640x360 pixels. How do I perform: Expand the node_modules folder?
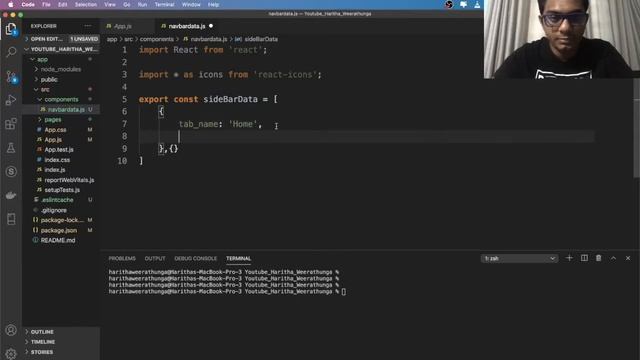click(61, 69)
